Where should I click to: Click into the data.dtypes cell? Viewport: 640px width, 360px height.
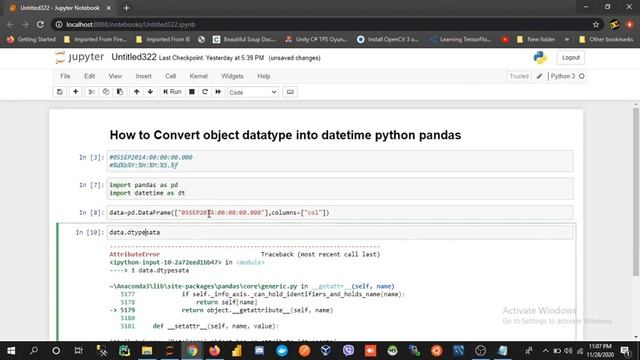[x=340, y=232]
